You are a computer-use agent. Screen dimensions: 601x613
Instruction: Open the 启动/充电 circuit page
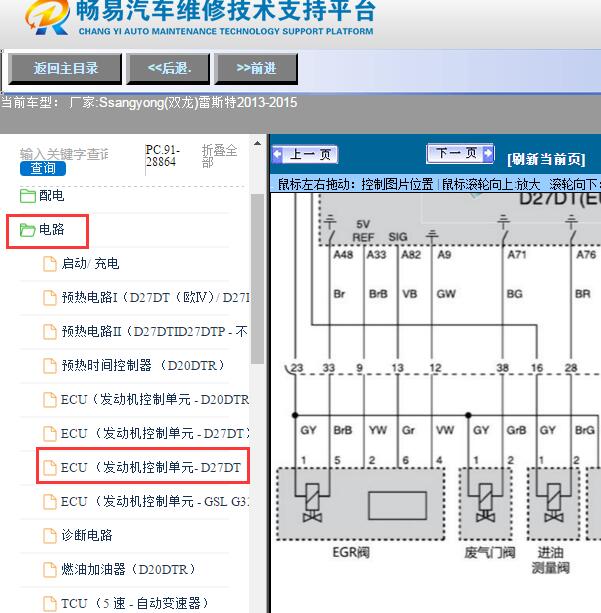point(90,263)
